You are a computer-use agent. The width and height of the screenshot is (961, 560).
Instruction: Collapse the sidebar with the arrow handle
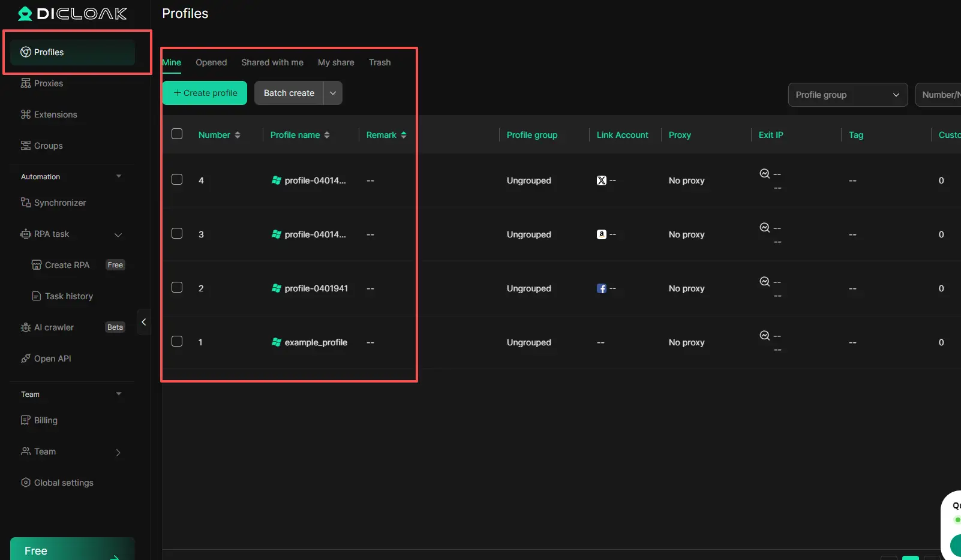click(x=143, y=322)
